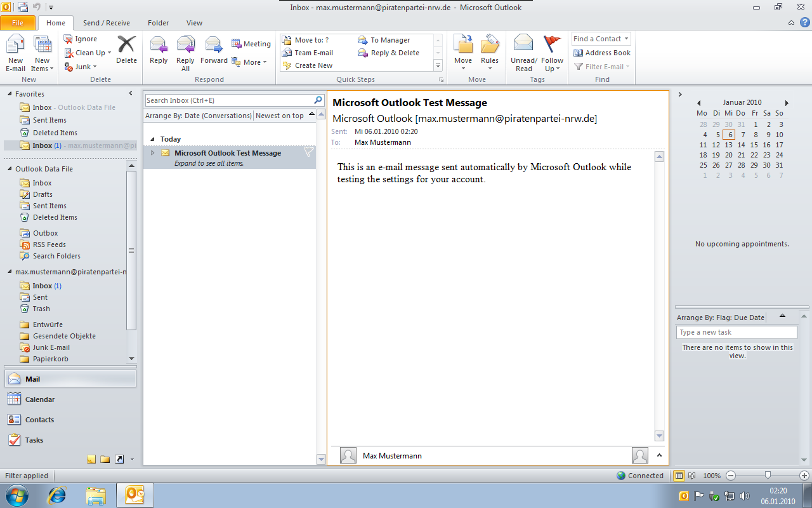Open Internet Explorer from the taskbar
Viewport: 812px width, 508px height.
click(x=58, y=495)
